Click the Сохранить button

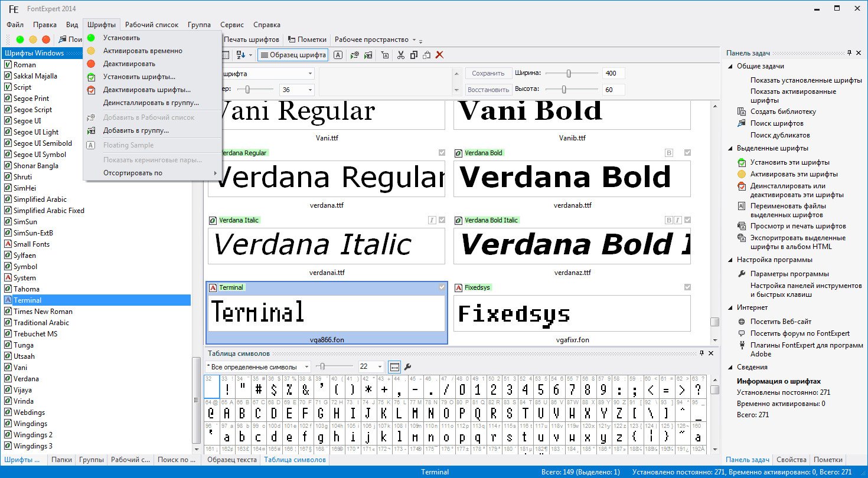coord(488,73)
